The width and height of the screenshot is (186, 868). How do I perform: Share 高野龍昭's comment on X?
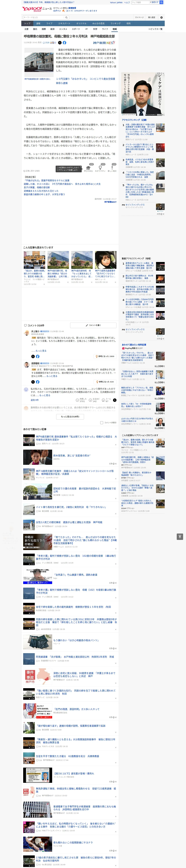[33, 382]
